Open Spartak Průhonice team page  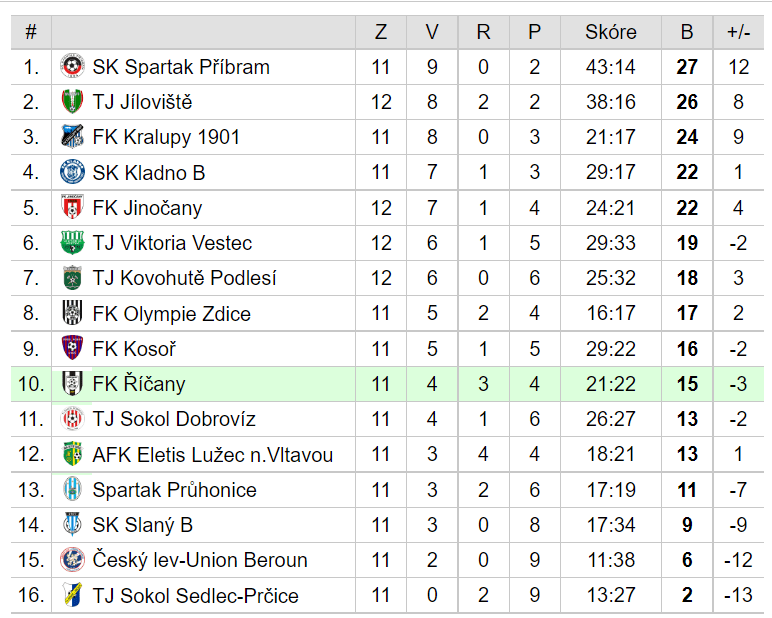point(175,490)
